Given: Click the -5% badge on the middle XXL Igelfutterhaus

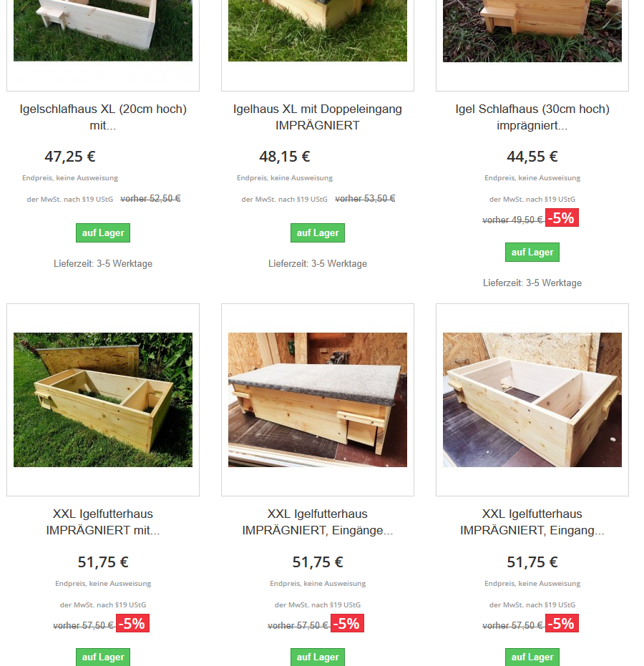Looking at the screenshot, I should pyautogui.click(x=347, y=624).
